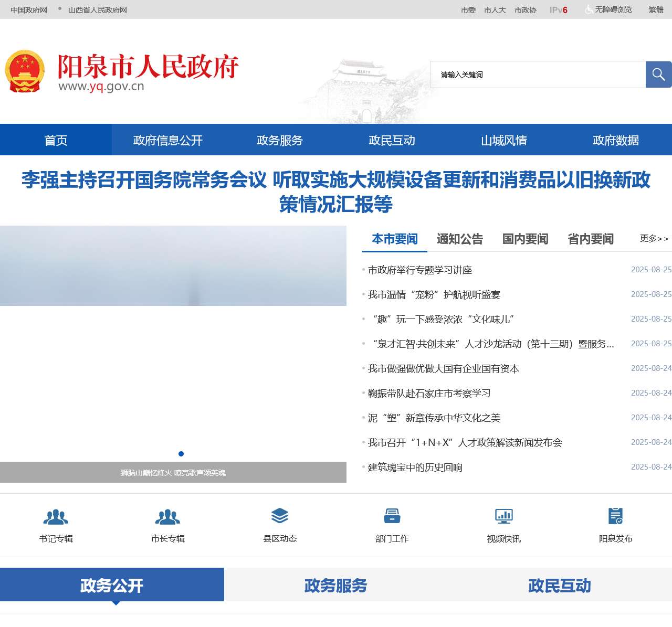Select the 政务服务 bottom section tab
The height and width of the screenshot is (627, 672).
(x=335, y=586)
